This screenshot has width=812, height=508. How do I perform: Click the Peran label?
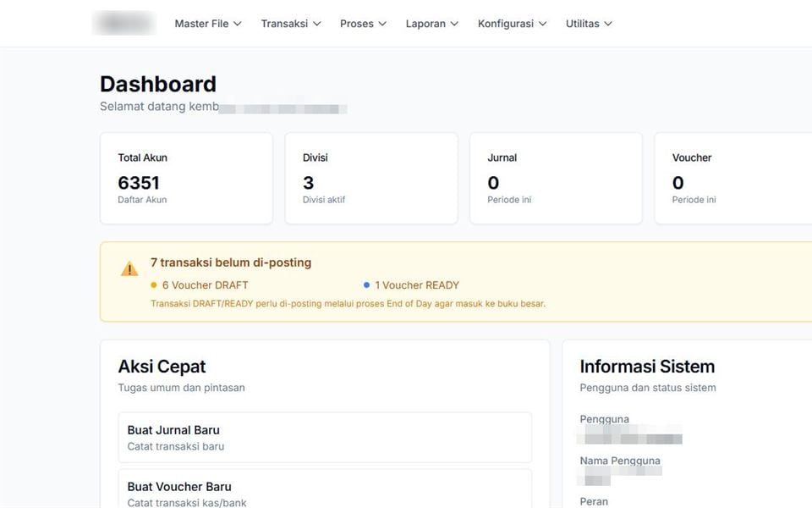[x=594, y=501]
